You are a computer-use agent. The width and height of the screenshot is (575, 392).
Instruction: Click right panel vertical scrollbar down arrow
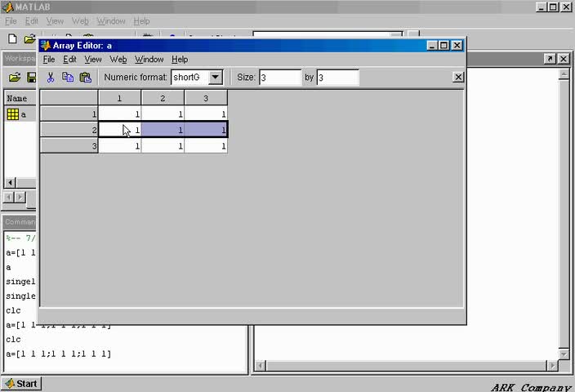coord(564,354)
